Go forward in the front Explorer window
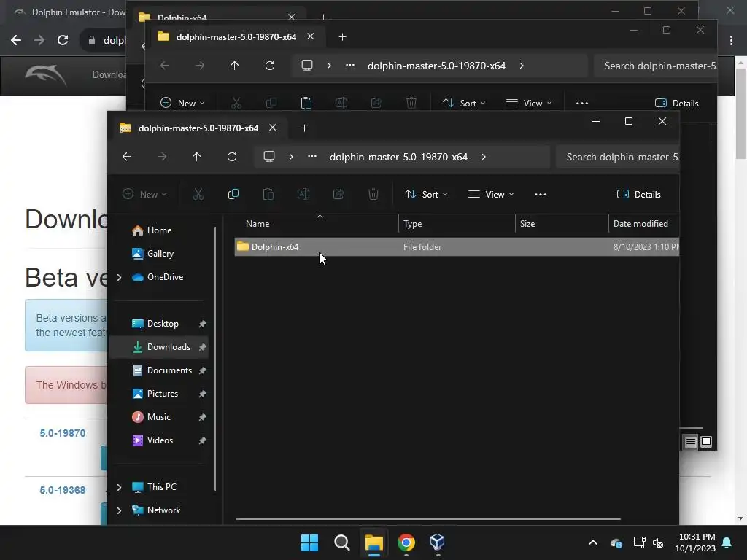 [162, 157]
